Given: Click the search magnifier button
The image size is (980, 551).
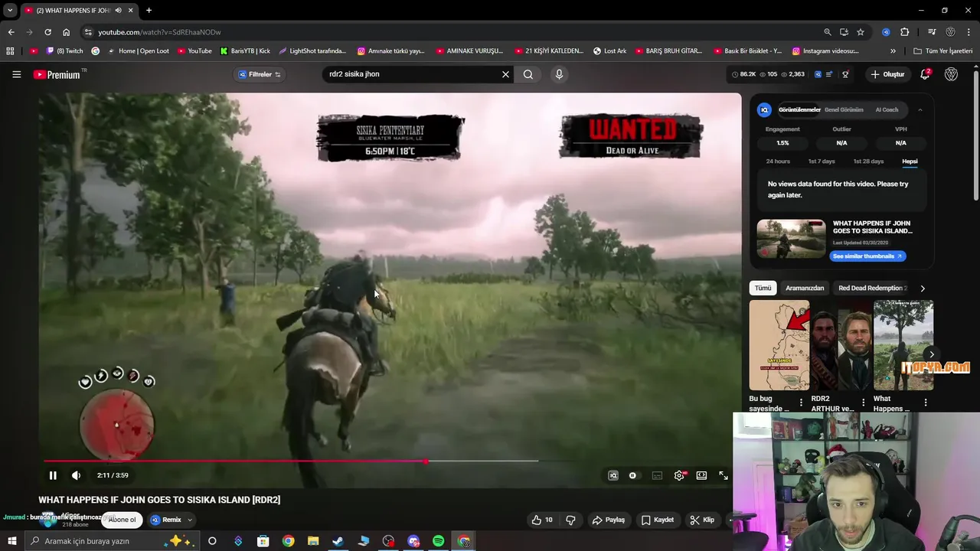Looking at the screenshot, I should [528, 74].
